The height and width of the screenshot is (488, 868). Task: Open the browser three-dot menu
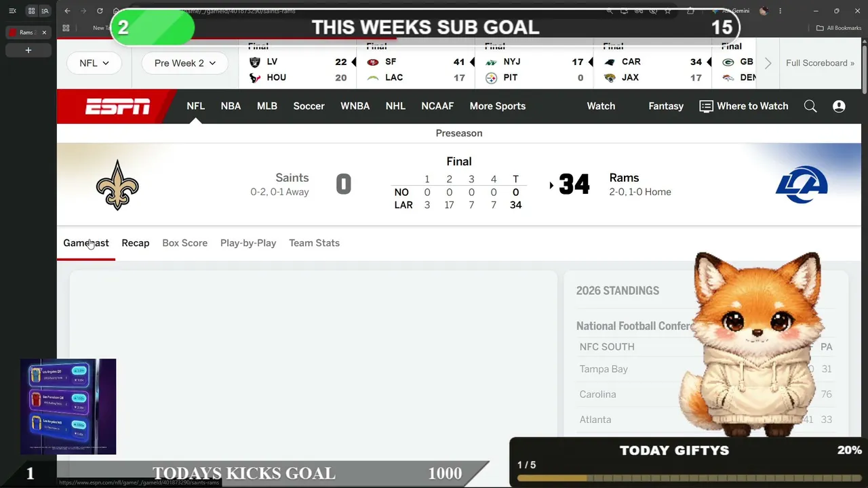(x=780, y=11)
